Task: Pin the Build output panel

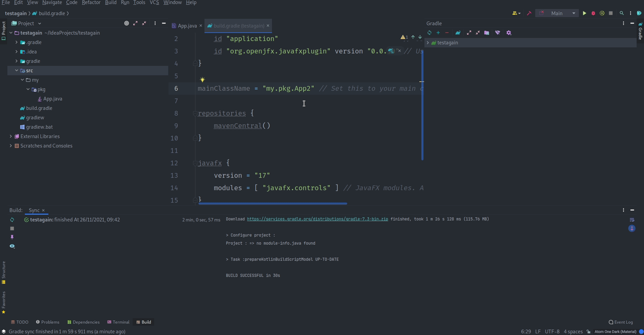Action: (13, 237)
